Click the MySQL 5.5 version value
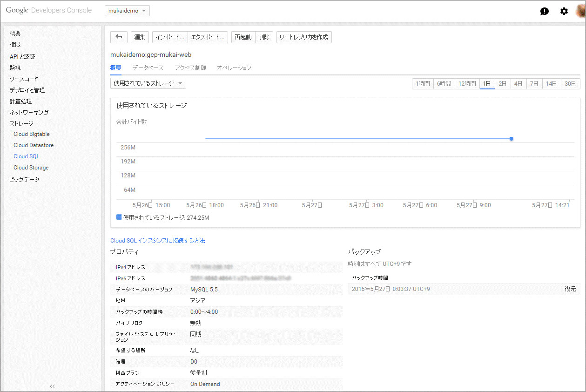The image size is (586, 392). [x=204, y=290]
